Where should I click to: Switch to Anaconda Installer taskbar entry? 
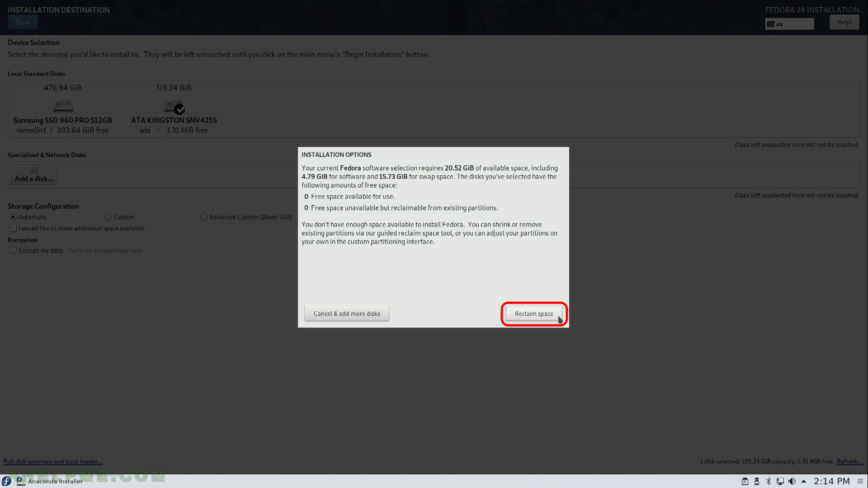pos(50,481)
